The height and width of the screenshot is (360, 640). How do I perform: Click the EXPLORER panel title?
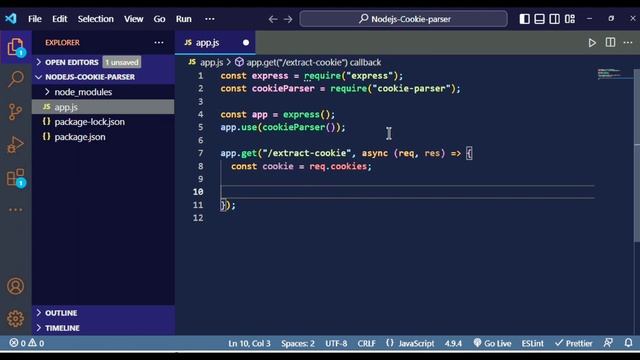click(x=62, y=42)
